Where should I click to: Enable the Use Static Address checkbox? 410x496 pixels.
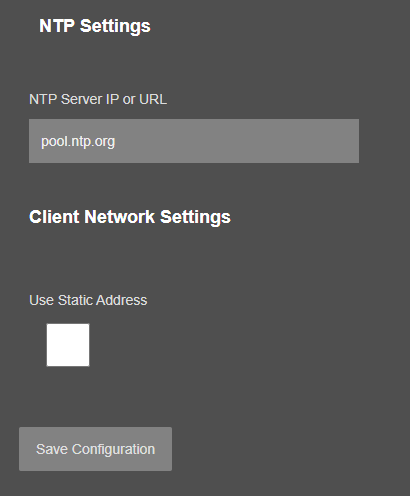(x=68, y=345)
